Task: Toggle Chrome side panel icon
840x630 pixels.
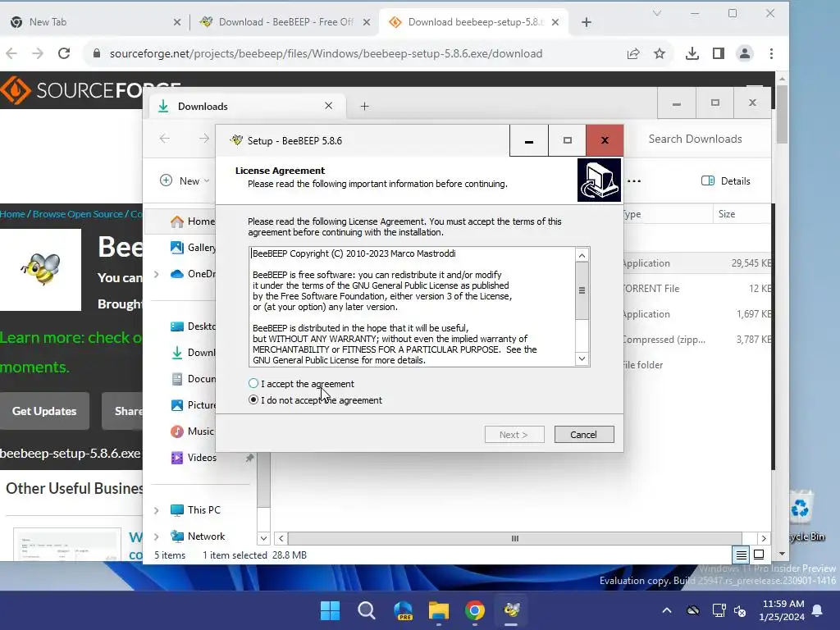Action: click(x=719, y=53)
